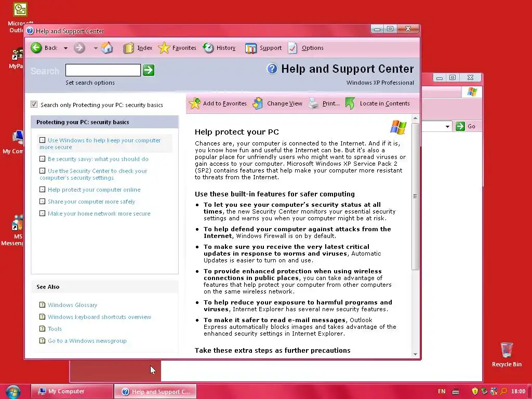Toggle 'Search only Protecting your PC' checkbox
This screenshot has width=532, height=399.
coord(34,104)
